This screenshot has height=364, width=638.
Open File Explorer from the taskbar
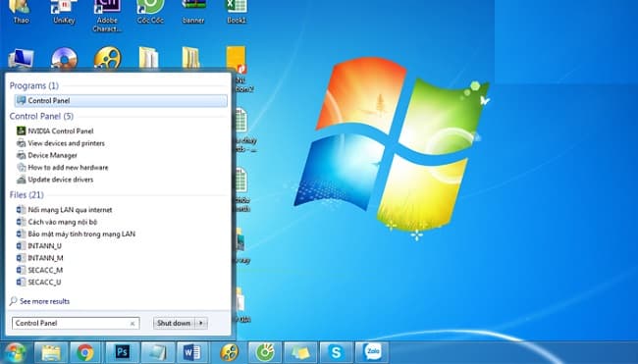[x=50, y=352]
